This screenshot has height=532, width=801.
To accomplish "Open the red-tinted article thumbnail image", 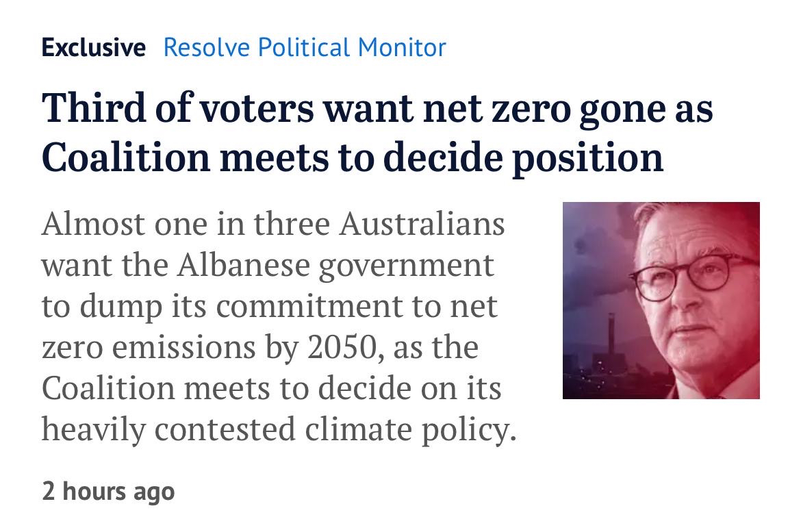I will tap(661, 300).
